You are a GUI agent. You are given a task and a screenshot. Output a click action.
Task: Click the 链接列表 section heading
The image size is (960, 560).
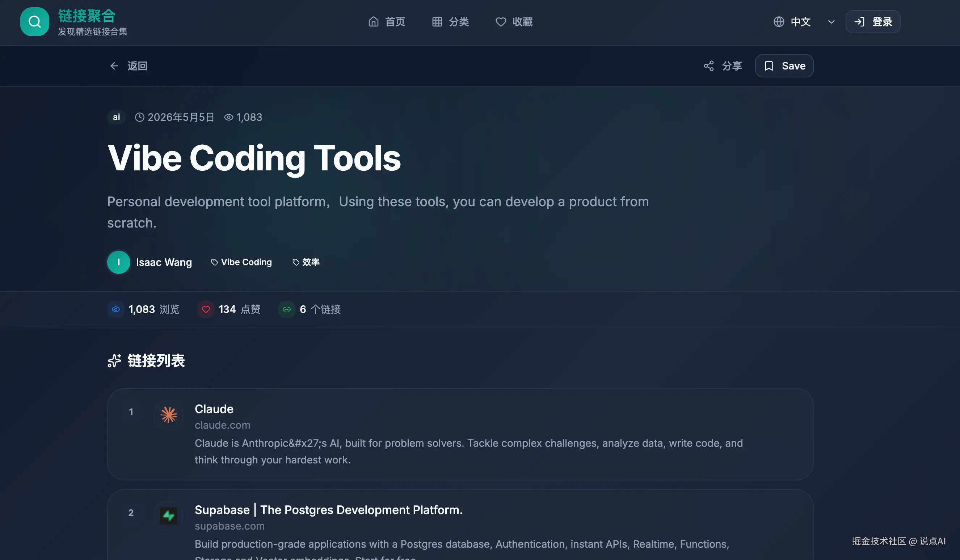(x=156, y=361)
